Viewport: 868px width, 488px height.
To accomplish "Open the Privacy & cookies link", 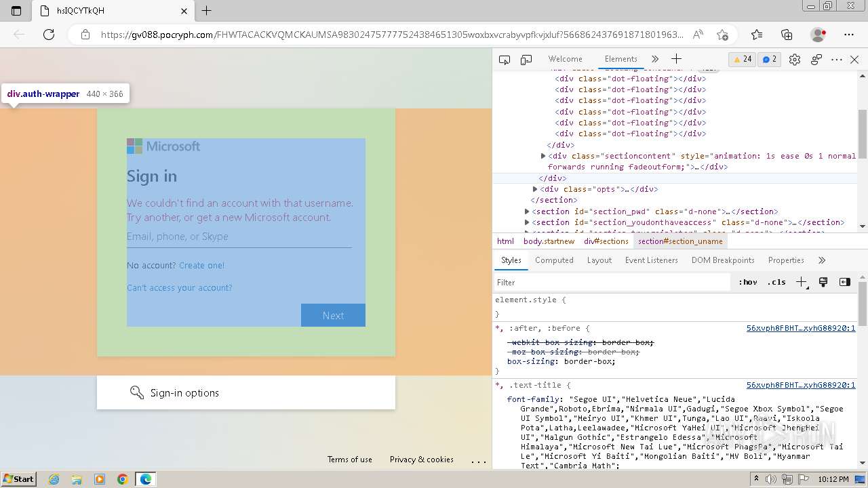I will coord(422,460).
